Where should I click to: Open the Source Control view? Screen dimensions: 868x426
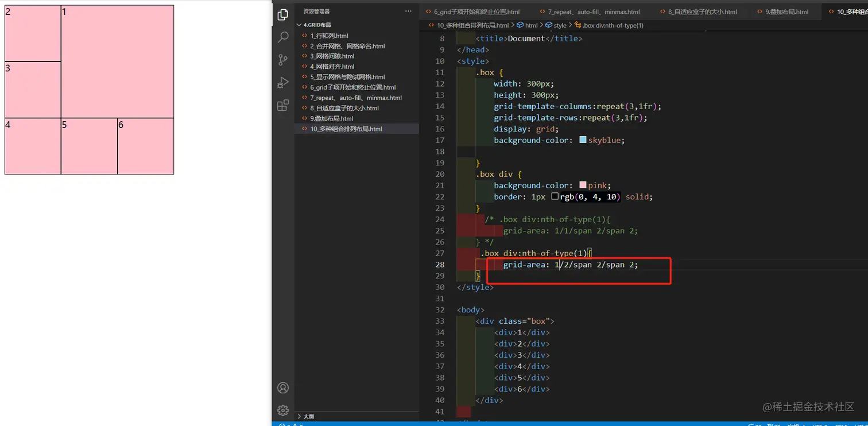[x=283, y=60]
